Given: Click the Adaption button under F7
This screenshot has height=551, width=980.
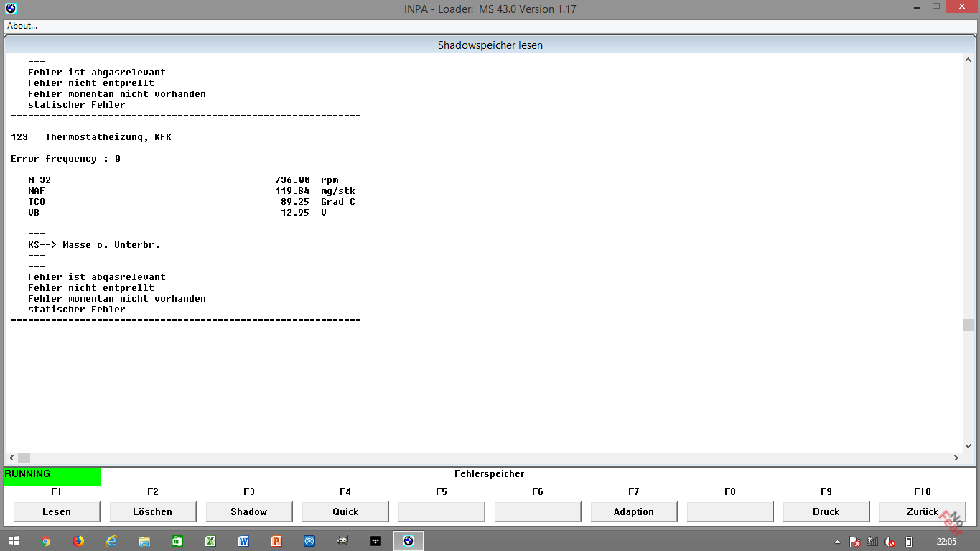Looking at the screenshot, I should click(x=634, y=511).
